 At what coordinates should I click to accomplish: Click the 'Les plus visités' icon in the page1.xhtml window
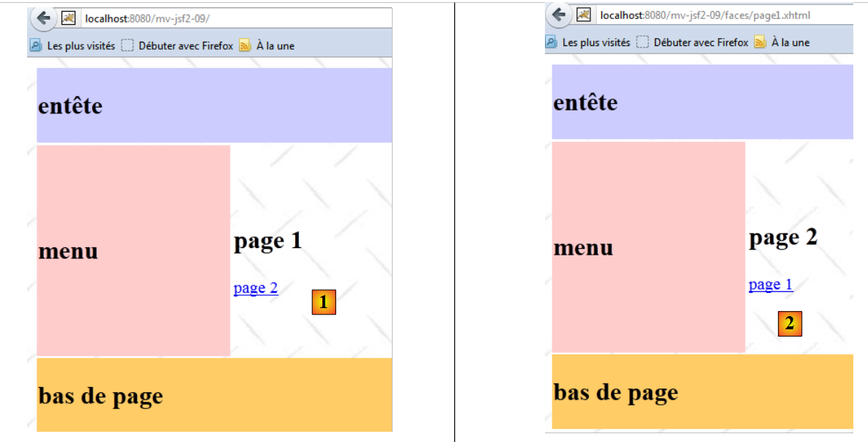click(x=551, y=42)
